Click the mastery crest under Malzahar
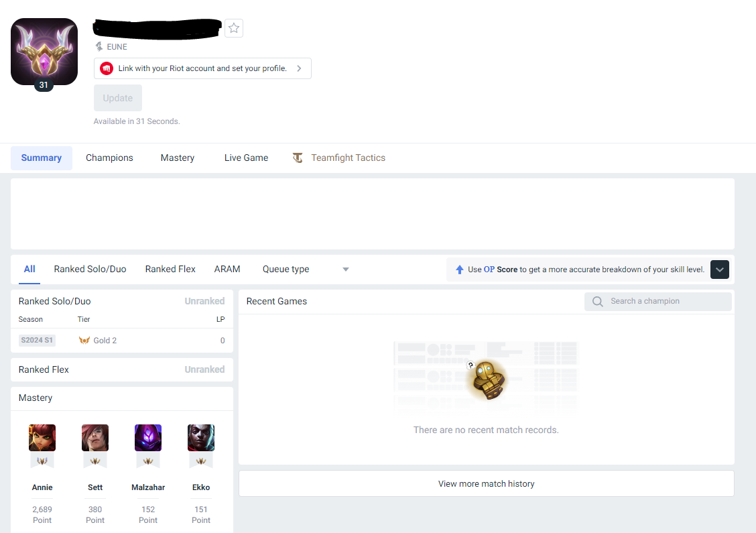756x533 pixels. pyautogui.click(x=148, y=461)
